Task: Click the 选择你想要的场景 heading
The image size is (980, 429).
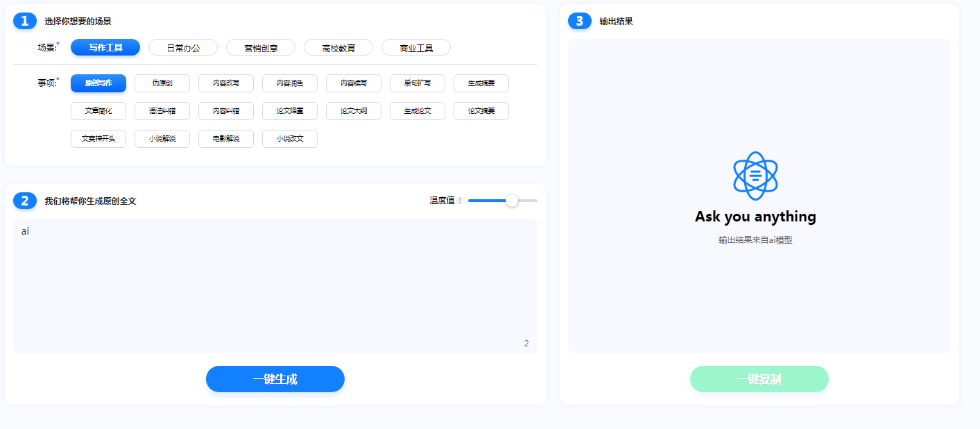Action: click(78, 22)
